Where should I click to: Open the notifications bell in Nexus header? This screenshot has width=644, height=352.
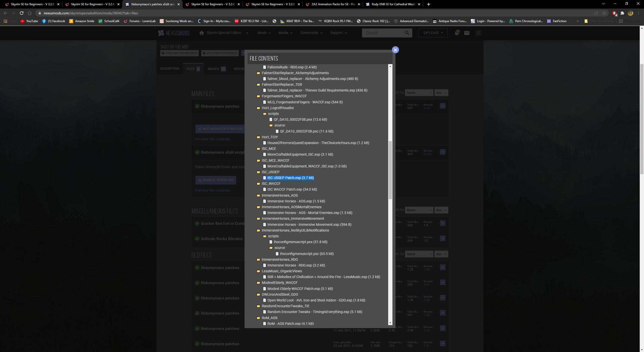point(457,33)
